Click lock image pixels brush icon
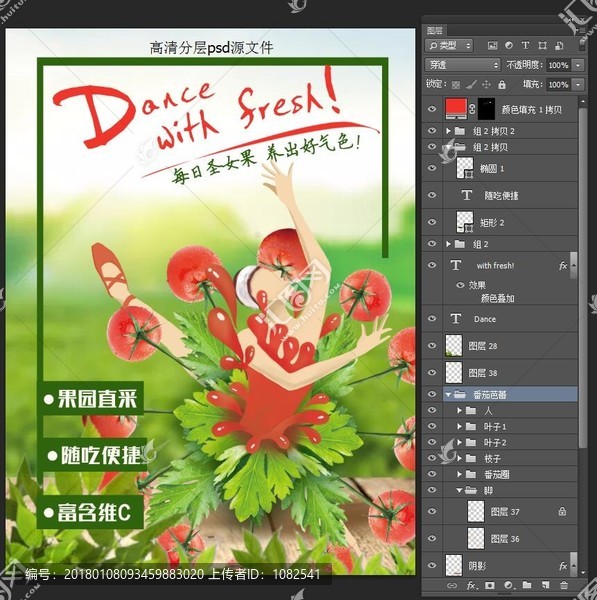Viewport: 597px width, 600px height. click(x=471, y=85)
